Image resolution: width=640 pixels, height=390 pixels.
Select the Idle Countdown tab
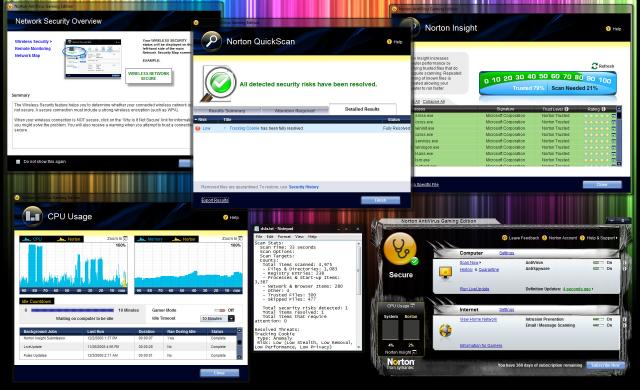point(37,301)
